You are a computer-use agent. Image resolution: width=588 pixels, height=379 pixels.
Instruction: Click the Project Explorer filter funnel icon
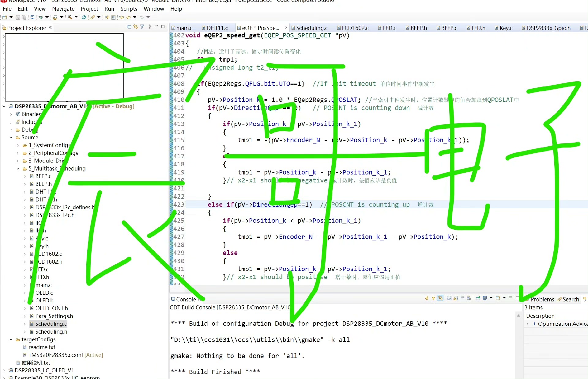point(142,27)
